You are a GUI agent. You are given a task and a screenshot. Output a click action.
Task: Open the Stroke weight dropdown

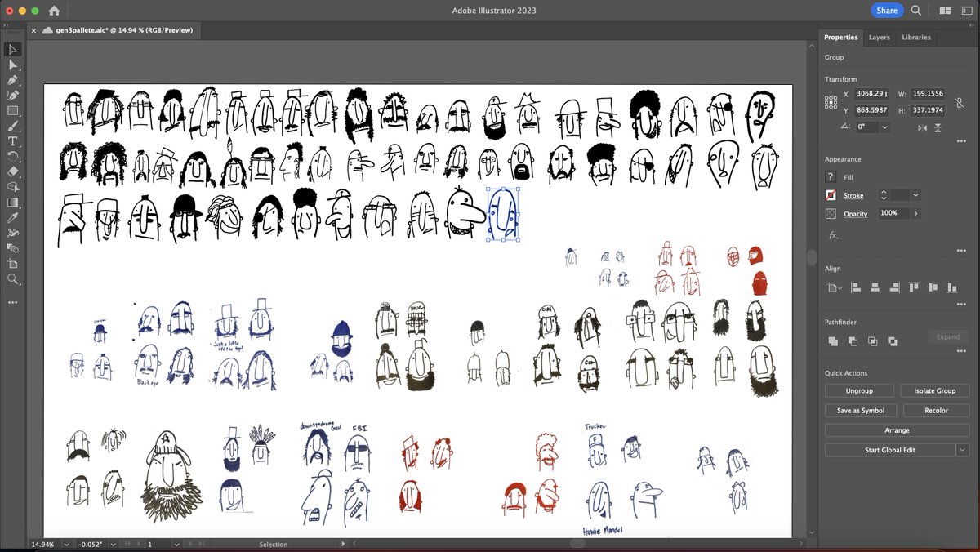[x=915, y=195]
